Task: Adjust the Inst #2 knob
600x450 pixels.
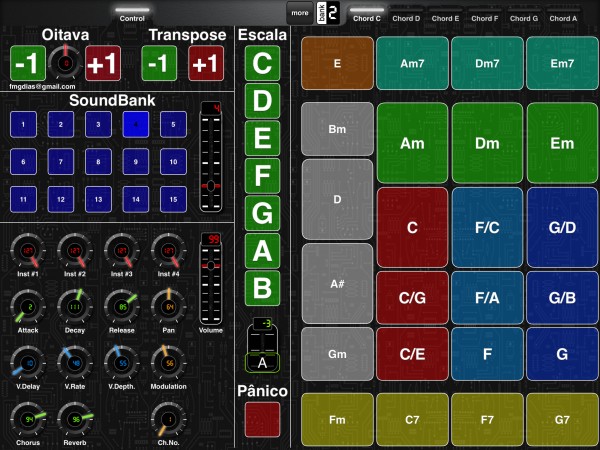Action: tap(75, 251)
